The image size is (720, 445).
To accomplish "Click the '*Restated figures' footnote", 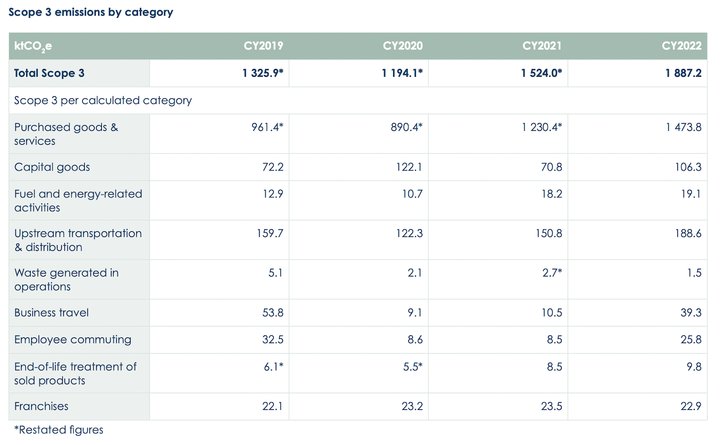I will pyautogui.click(x=58, y=430).
